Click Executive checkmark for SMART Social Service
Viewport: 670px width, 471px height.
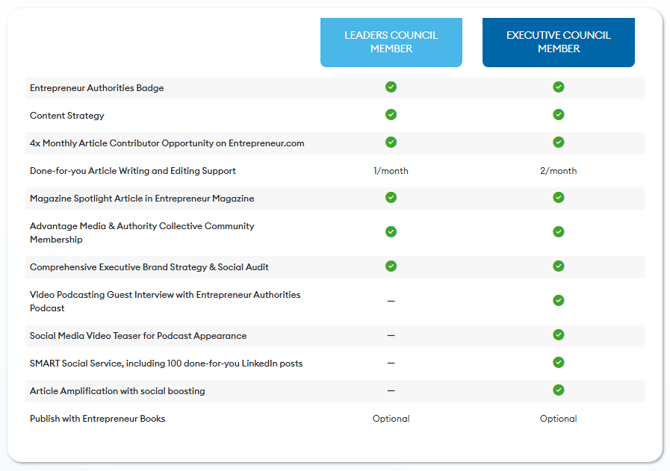558,362
